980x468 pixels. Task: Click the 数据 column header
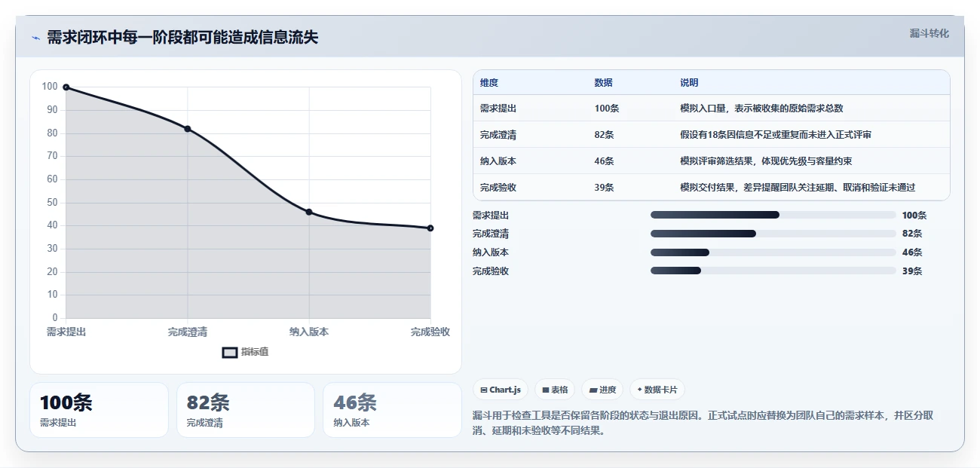pos(603,83)
